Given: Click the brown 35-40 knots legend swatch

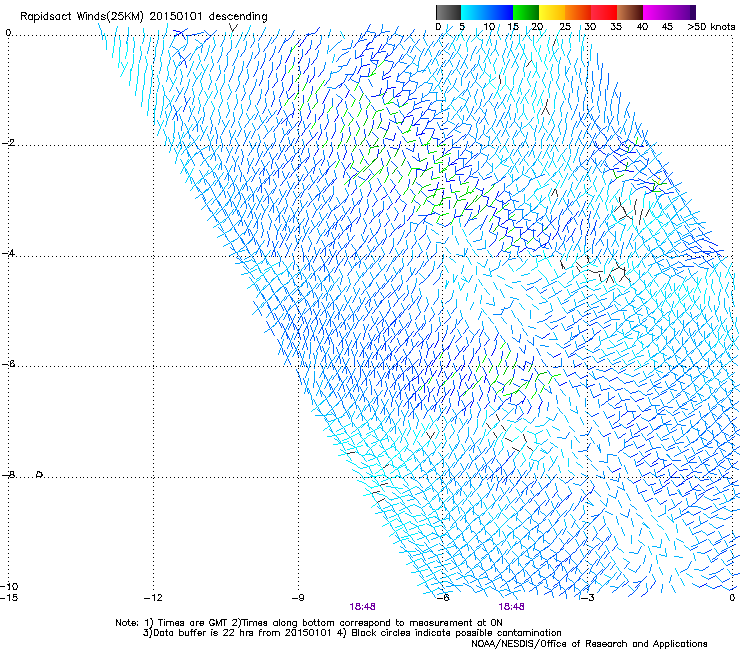Looking at the screenshot, I should [630, 12].
